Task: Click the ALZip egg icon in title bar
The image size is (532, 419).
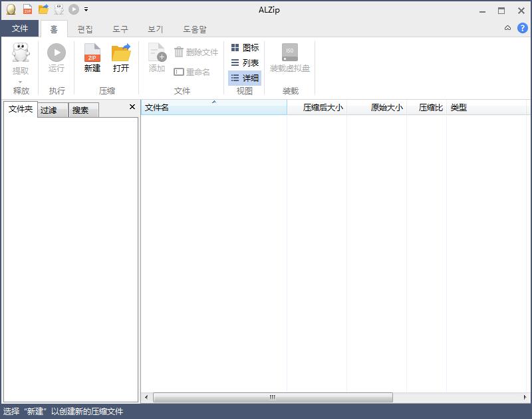Action: [x=11, y=9]
